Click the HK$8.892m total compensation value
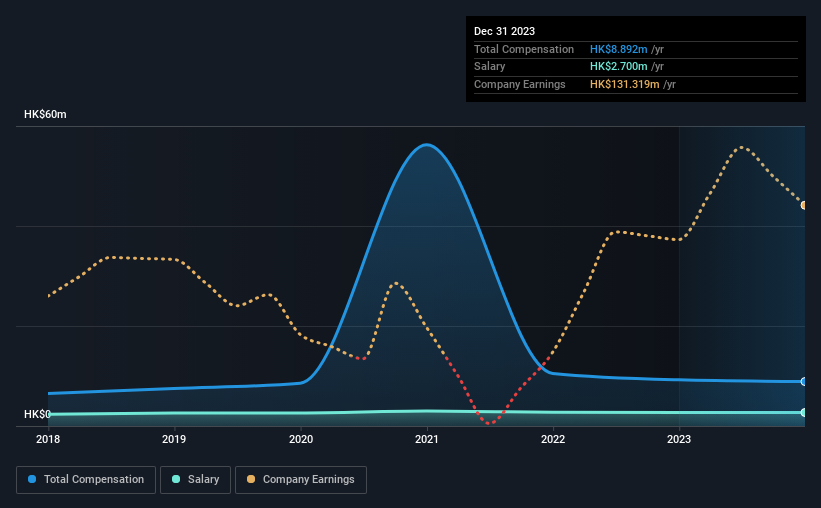 coord(618,49)
